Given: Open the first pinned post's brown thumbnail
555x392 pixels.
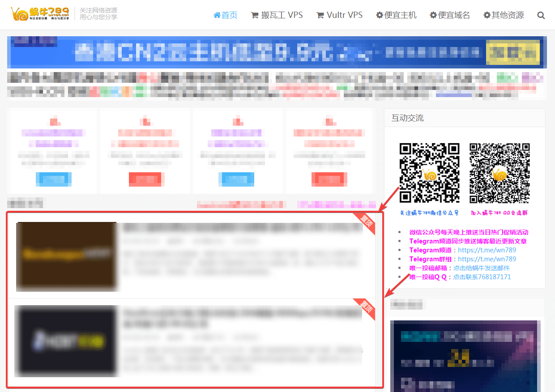Looking at the screenshot, I should (66, 256).
